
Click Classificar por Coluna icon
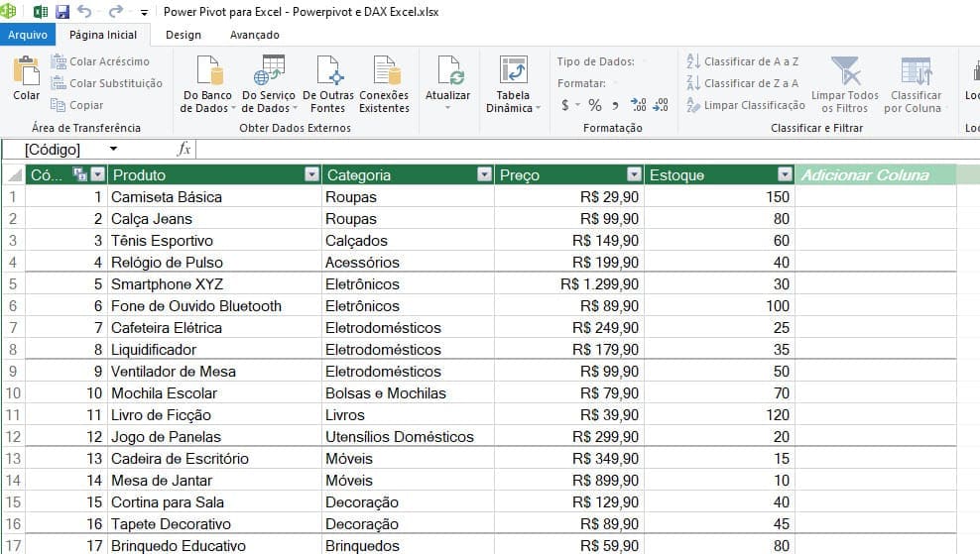pos(915,73)
